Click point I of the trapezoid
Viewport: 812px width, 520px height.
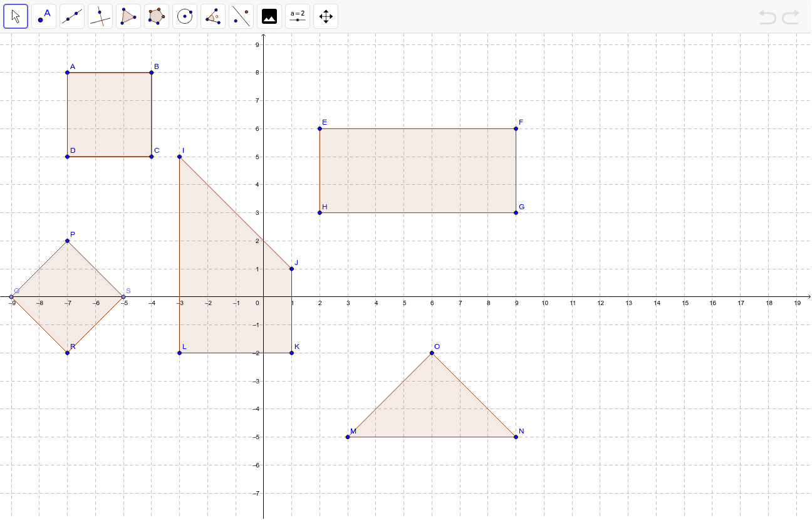pos(180,157)
